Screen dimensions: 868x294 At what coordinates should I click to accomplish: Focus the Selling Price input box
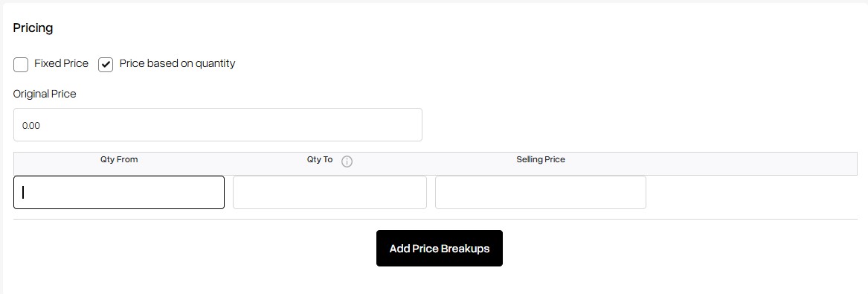pos(540,192)
